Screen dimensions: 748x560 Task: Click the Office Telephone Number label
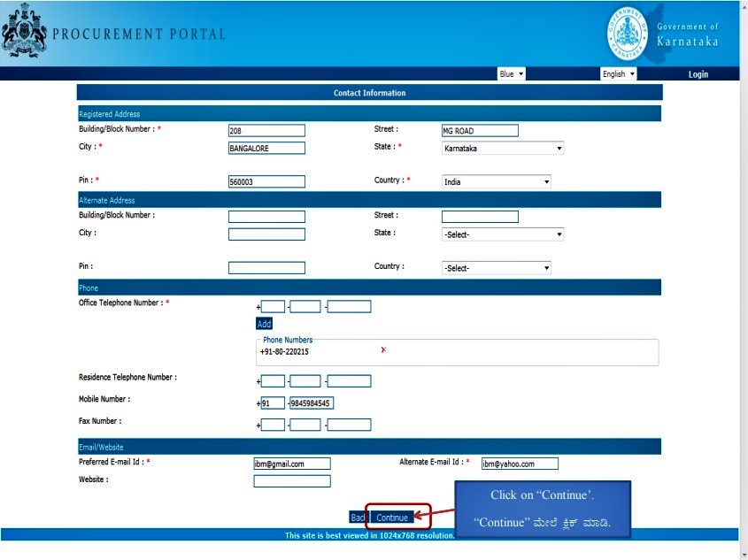120,303
